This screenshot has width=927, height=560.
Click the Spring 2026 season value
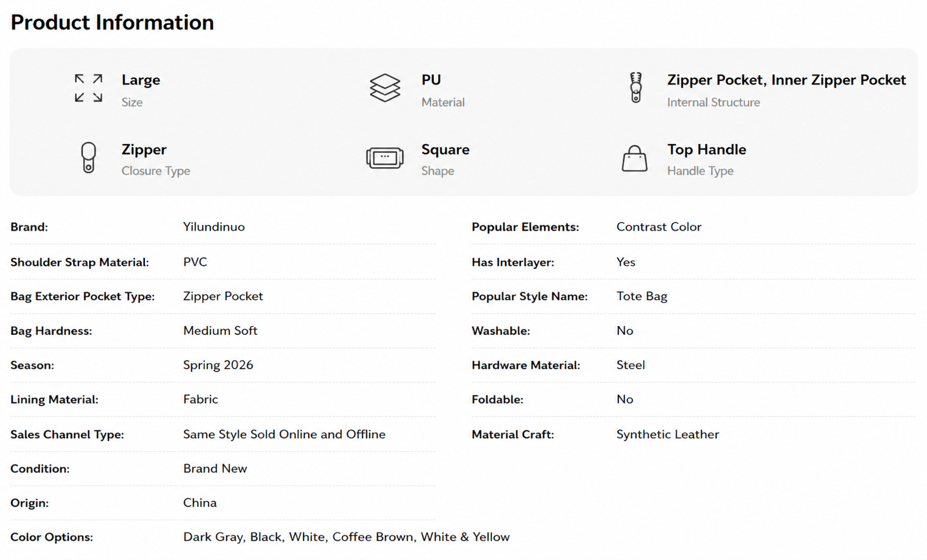218,365
